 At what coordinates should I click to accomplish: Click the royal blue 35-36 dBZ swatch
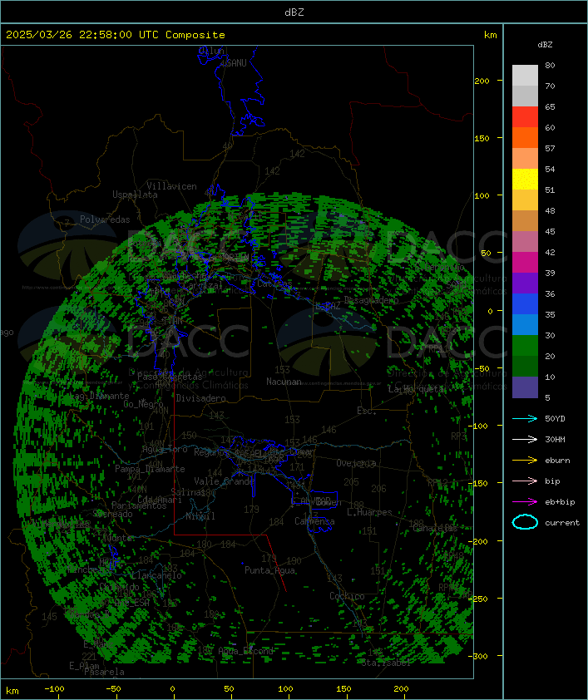pos(525,304)
